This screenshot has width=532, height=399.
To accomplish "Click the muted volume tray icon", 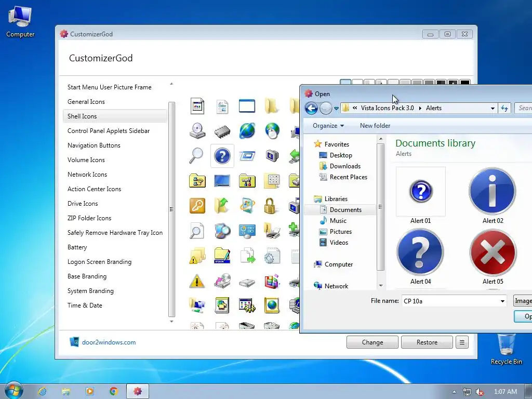I will click(480, 392).
